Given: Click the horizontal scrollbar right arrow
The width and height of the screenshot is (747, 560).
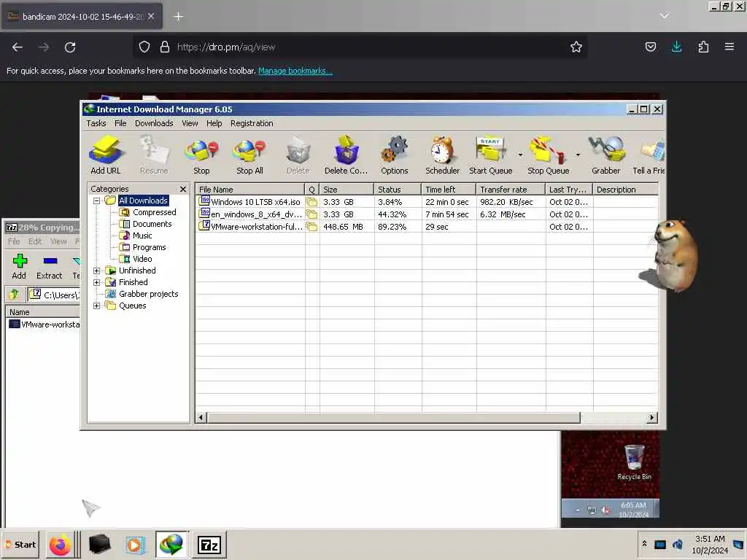Looking at the screenshot, I should click(651, 418).
